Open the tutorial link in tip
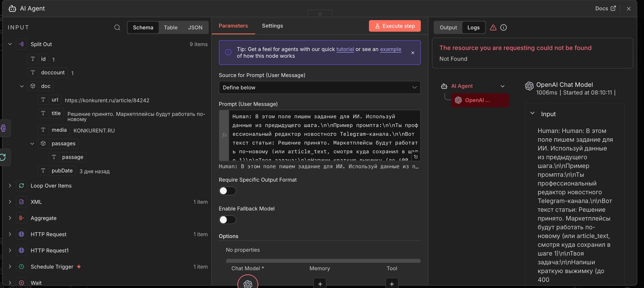 point(345,49)
